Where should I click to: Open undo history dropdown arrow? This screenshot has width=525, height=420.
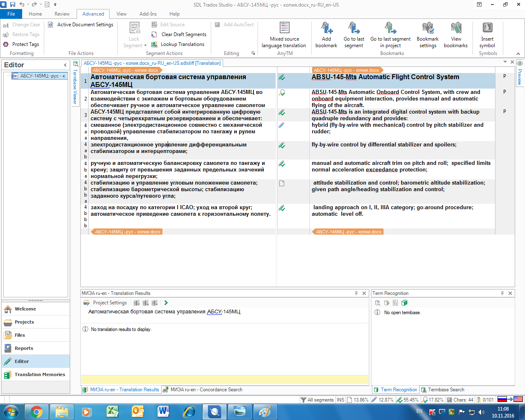27,5
